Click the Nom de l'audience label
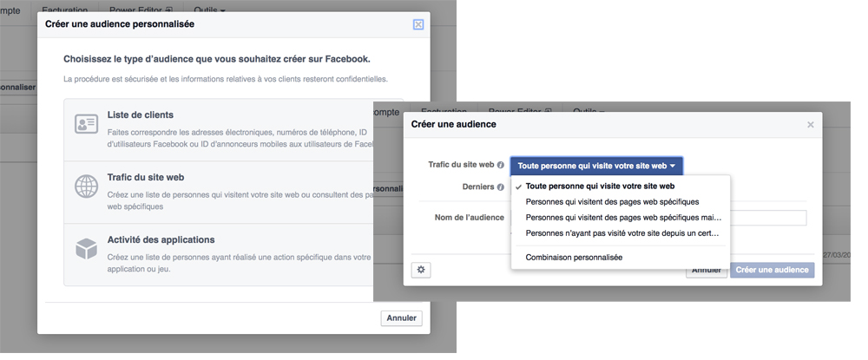Viewport: 868px width, 360px height. click(470, 218)
